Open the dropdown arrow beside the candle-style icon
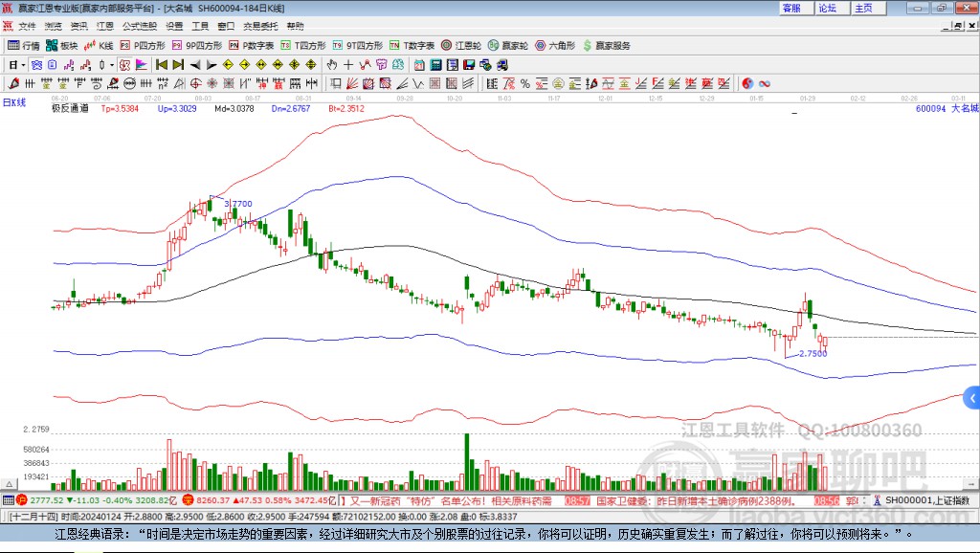Image resolution: width=980 pixels, height=553 pixels. (112, 64)
